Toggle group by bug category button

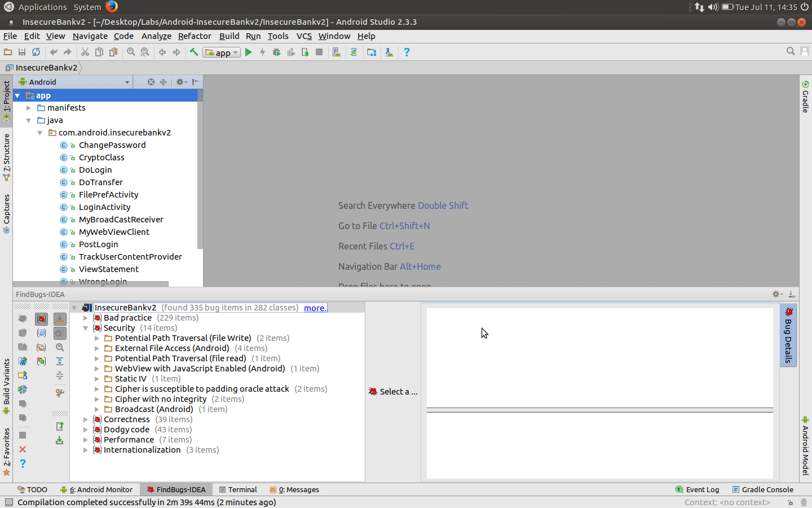41,319
